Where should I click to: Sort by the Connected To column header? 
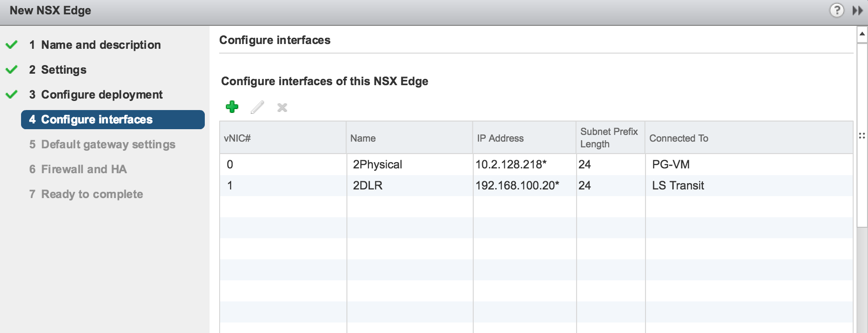tap(749, 138)
